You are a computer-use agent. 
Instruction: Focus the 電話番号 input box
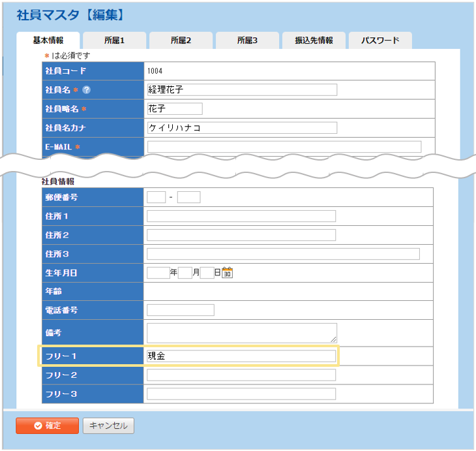(x=181, y=310)
